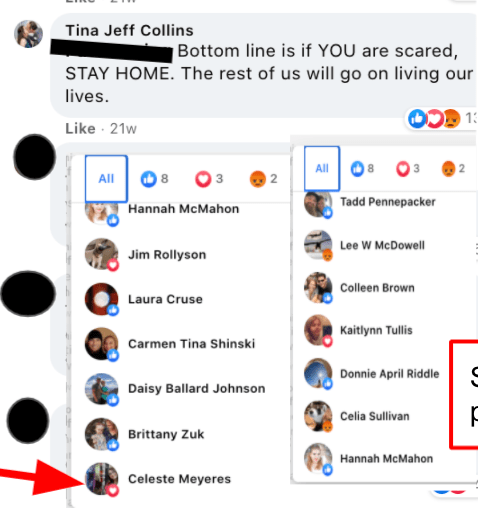Image resolution: width=478 pixels, height=508 pixels.
Task: Open Jim Rollyson's profile
Action: 167,255
